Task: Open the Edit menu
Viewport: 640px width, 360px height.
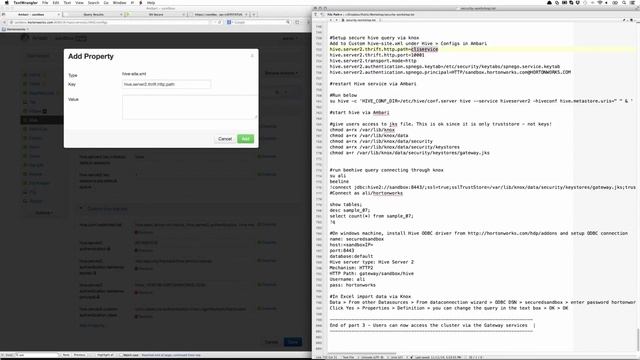Action: click(x=56, y=2)
